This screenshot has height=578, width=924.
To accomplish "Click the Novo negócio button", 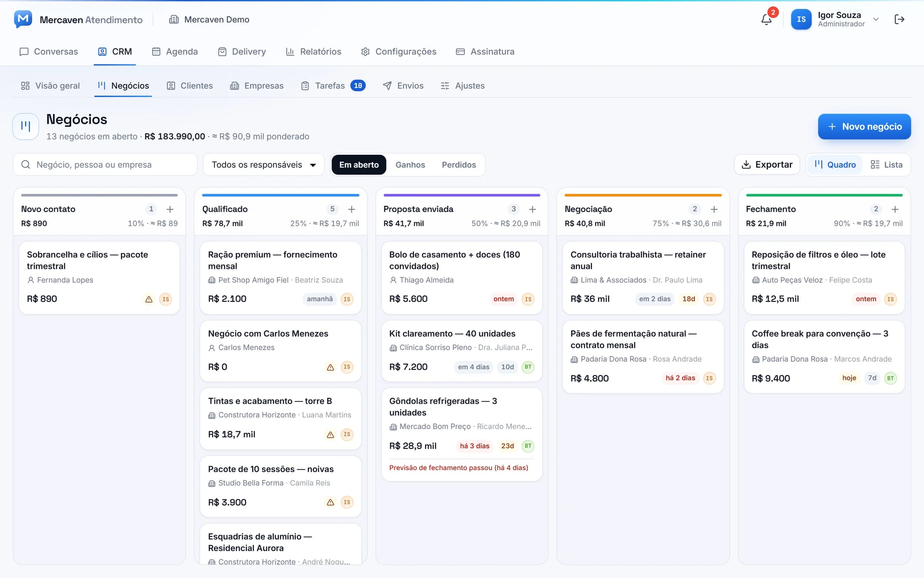I will [864, 126].
